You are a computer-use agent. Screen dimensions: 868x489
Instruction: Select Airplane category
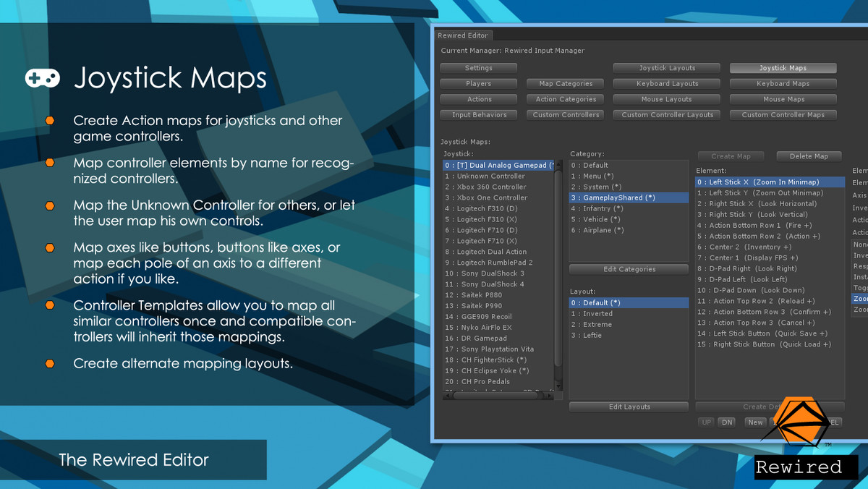[x=629, y=231]
